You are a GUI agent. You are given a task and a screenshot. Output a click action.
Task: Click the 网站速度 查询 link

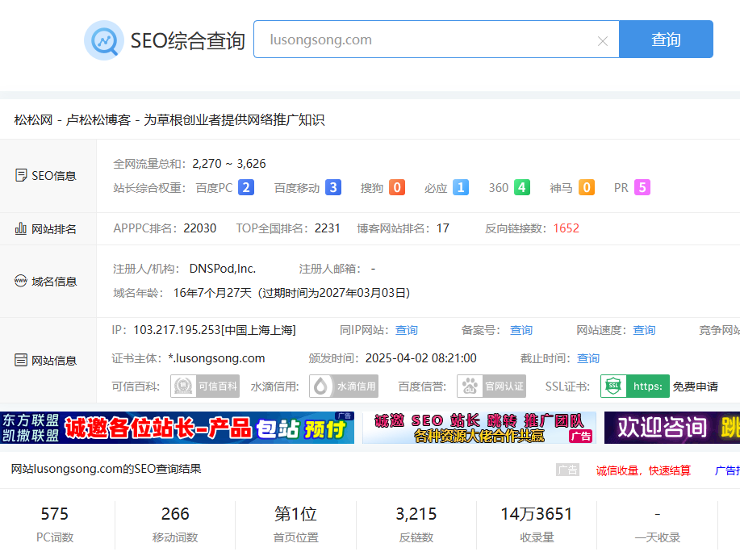tap(644, 330)
